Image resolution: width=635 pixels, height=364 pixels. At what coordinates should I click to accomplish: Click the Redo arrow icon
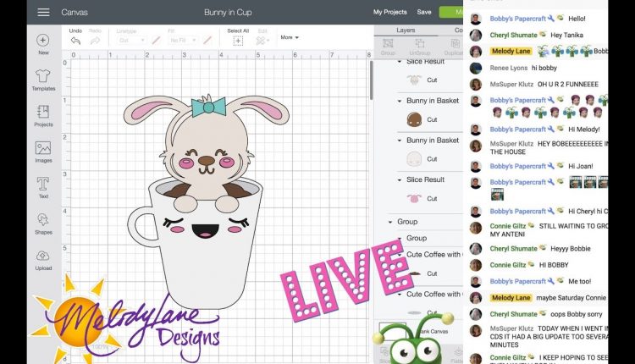(95, 41)
